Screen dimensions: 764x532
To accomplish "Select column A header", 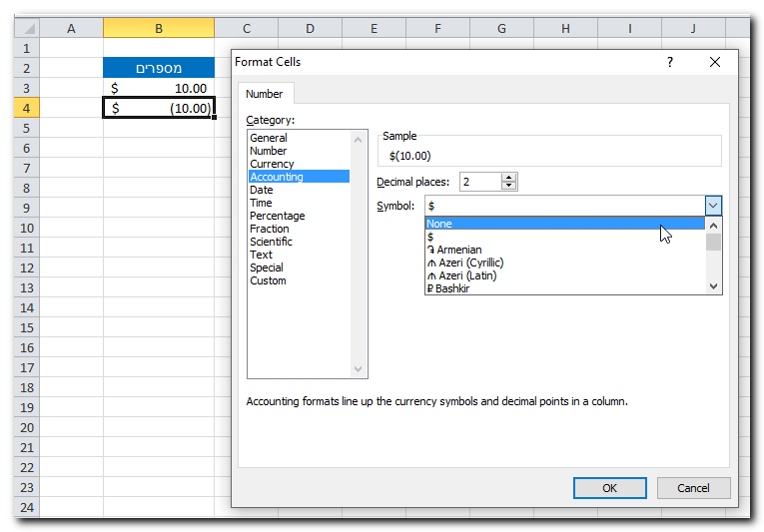I will [x=71, y=28].
